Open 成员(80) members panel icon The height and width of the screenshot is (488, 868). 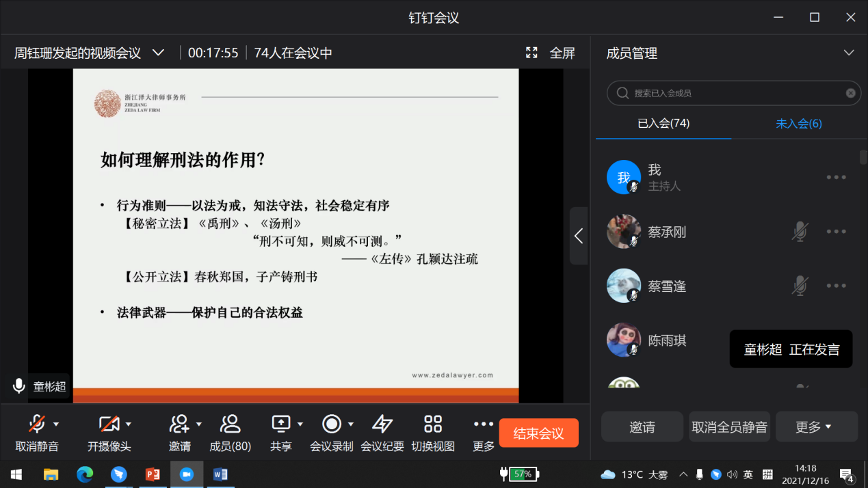(x=230, y=424)
